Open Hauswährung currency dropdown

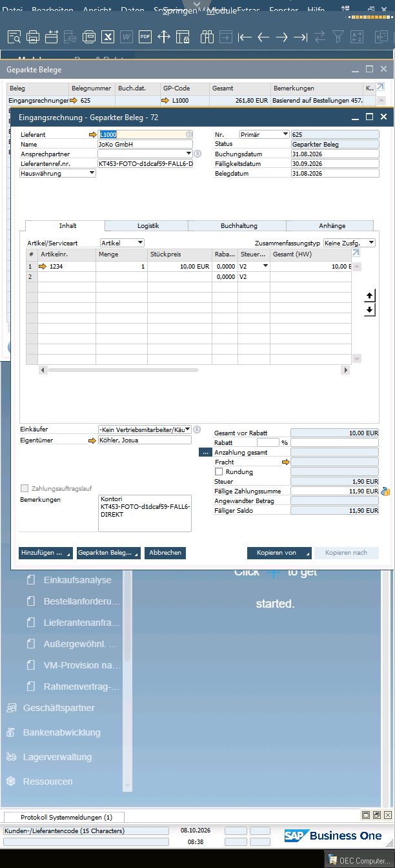(x=92, y=173)
